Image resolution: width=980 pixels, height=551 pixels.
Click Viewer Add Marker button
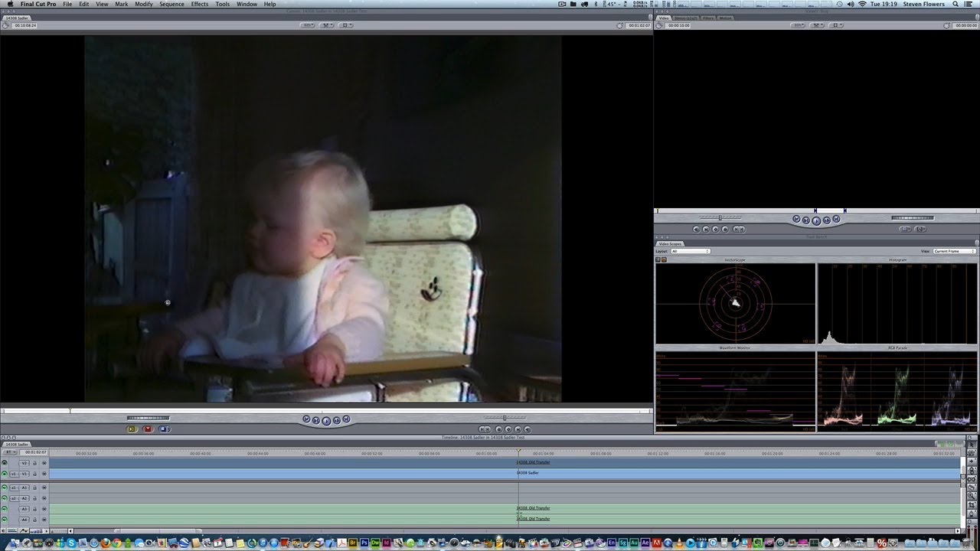[725, 229]
